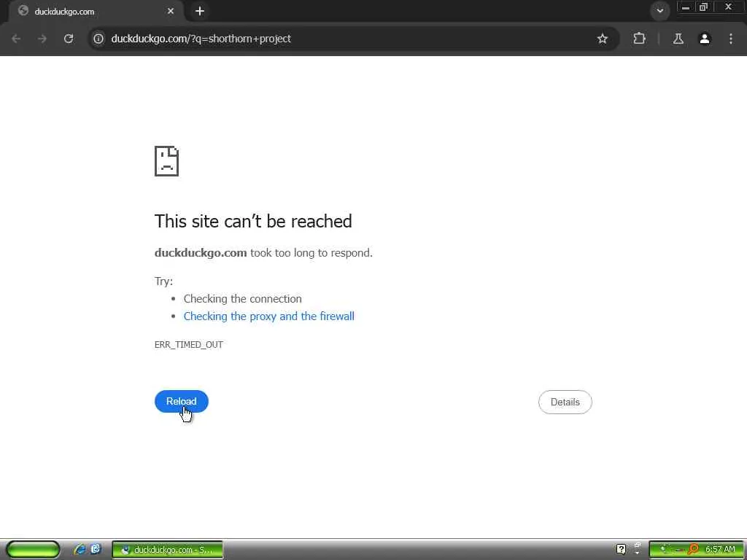View site information icon in address bar

[98, 39]
